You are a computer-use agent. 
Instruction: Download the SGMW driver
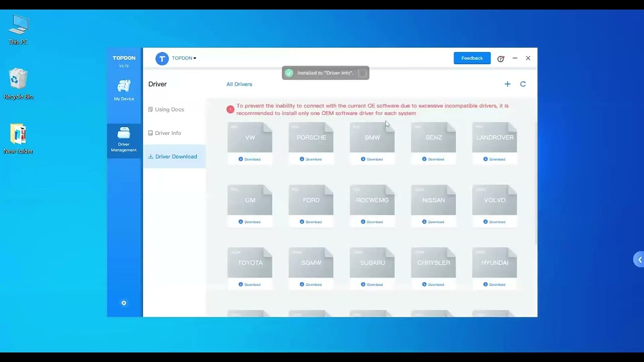pyautogui.click(x=310, y=285)
